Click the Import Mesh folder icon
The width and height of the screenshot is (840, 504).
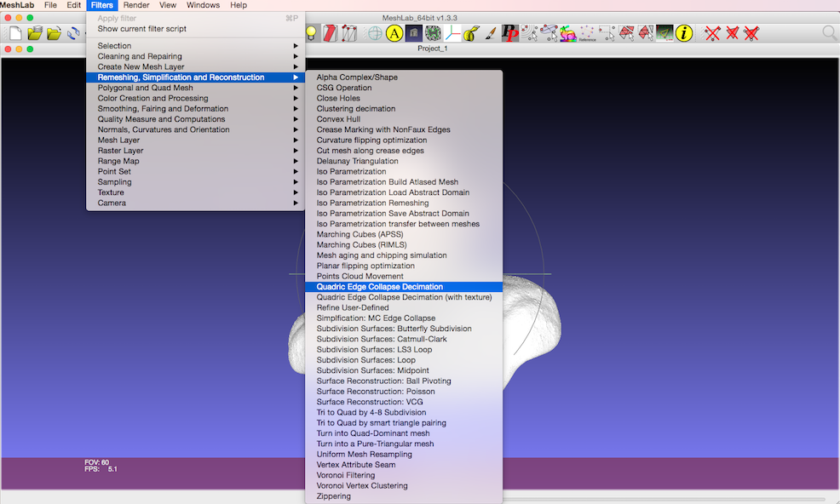coord(54,34)
